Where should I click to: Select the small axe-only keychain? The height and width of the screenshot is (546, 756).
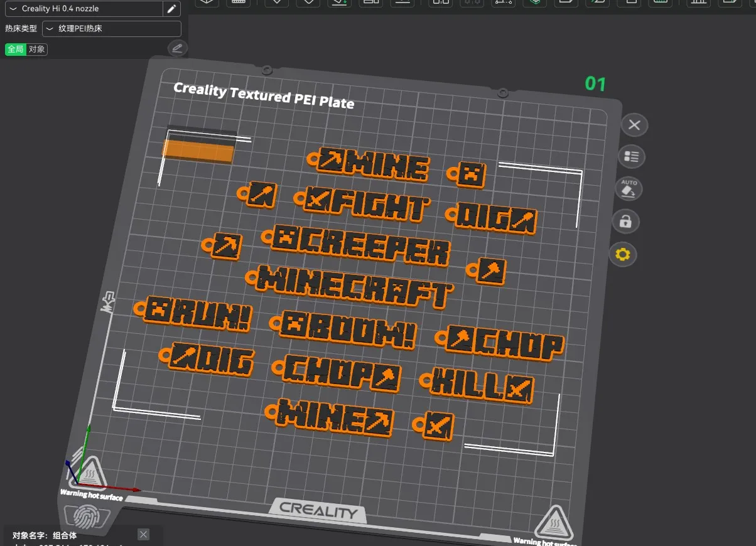(487, 270)
